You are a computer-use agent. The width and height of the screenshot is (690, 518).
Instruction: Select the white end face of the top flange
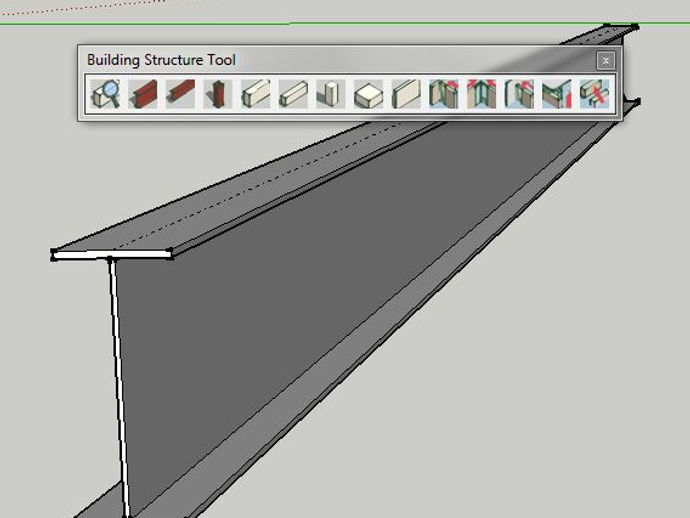click(x=112, y=254)
